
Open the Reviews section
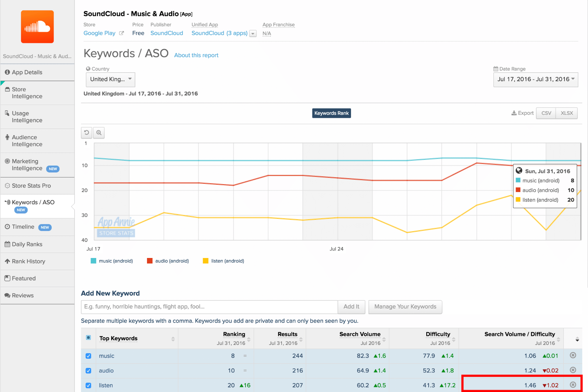(x=23, y=295)
